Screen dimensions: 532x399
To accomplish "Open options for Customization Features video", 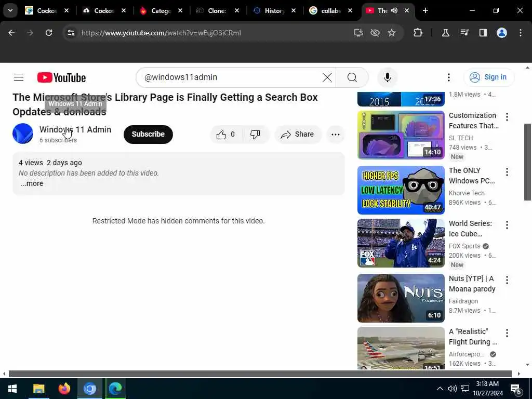I will pyautogui.click(x=507, y=117).
